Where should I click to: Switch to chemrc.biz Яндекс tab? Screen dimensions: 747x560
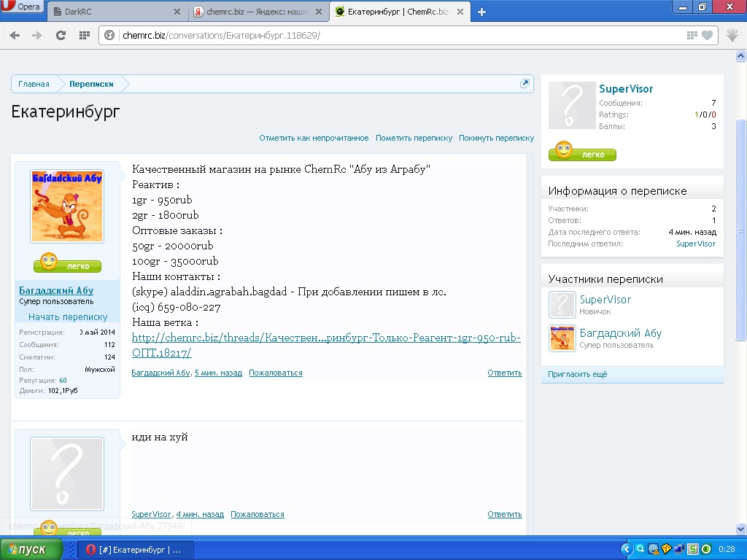pyautogui.click(x=258, y=12)
